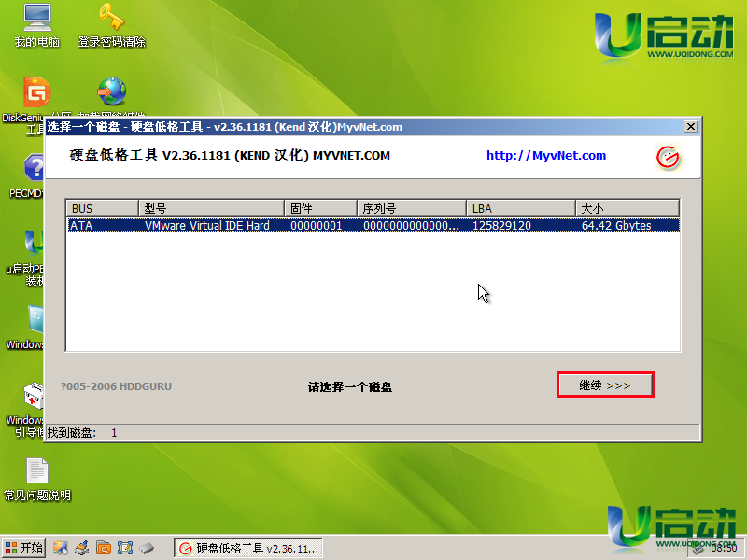Select the 硬盘低格工具 taskbar entry
The image size is (747, 560).
[x=247, y=548]
